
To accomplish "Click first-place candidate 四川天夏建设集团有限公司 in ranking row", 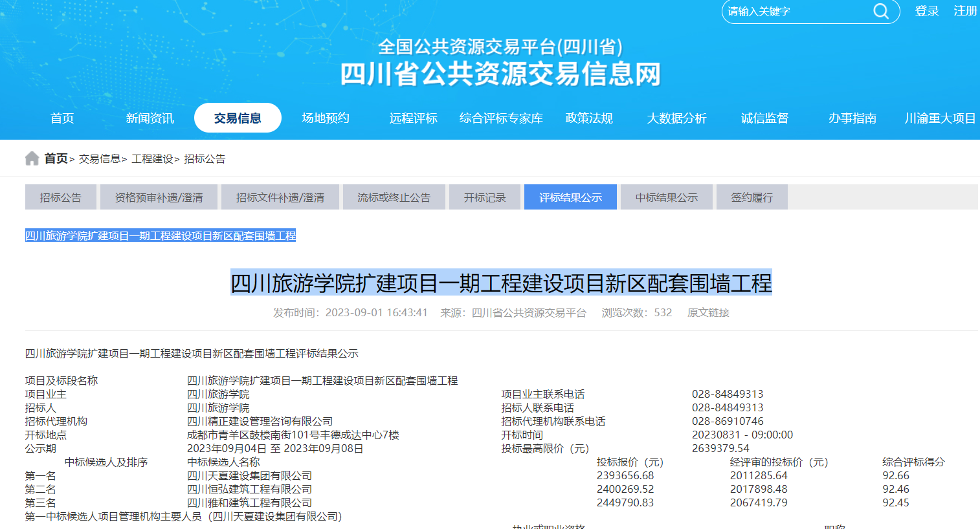I will click(250, 476).
